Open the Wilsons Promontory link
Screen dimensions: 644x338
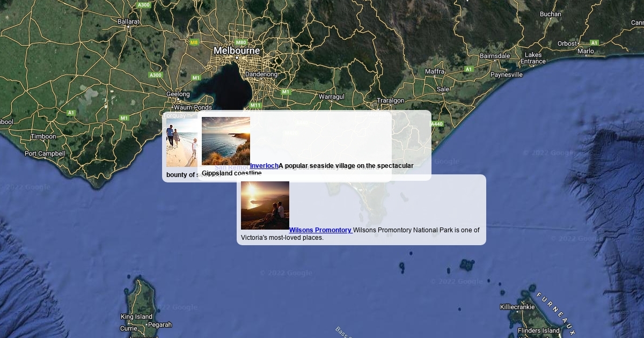click(321, 230)
